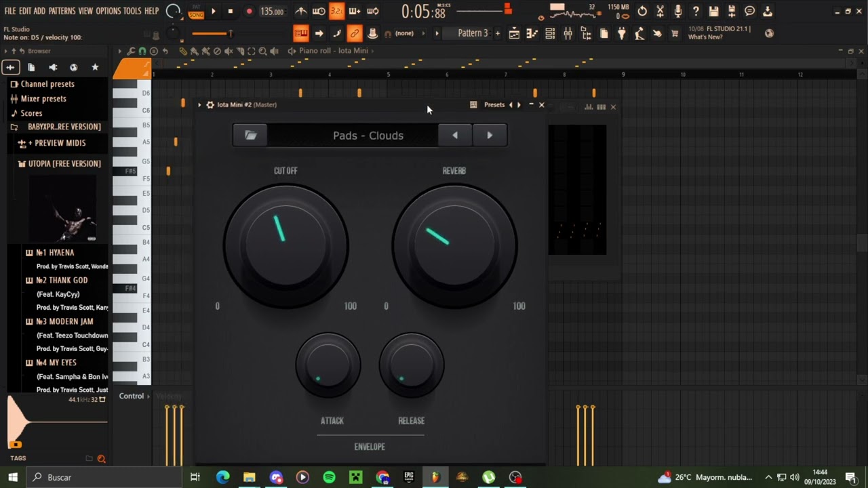The width and height of the screenshot is (868, 488).
Task: Click the microphone one-click recording icon
Action: click(x=677, y=11)
